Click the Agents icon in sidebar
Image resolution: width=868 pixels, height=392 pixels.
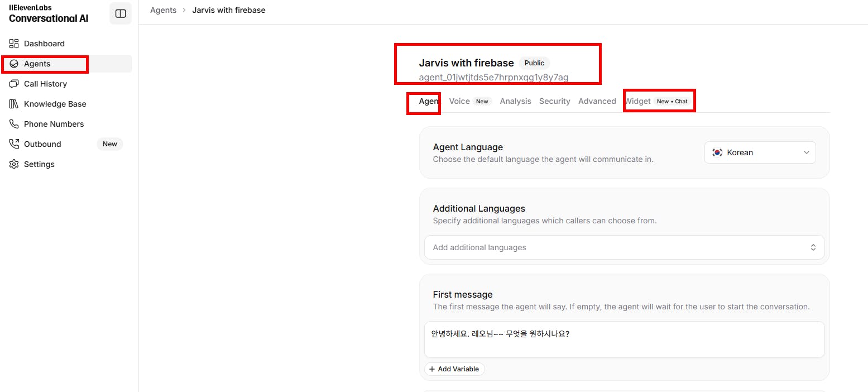point(14,64)
